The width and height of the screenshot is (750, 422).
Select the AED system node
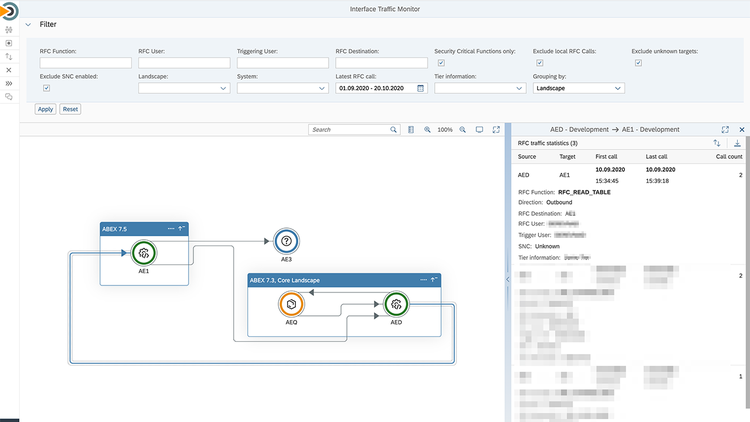tap(396, 304)
